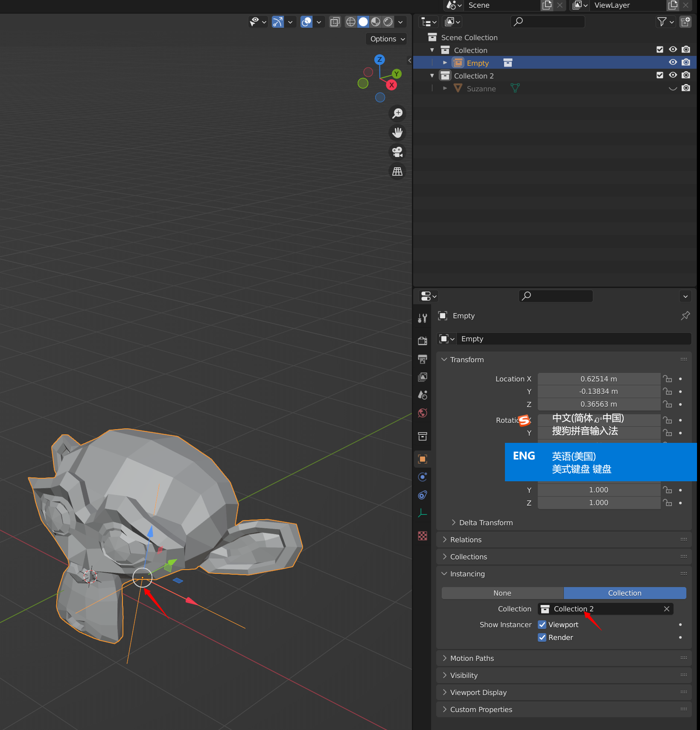Uncheck the Collection exclude checkbox
This screenshot has width=700, height=730.
[x=660, y=49]
